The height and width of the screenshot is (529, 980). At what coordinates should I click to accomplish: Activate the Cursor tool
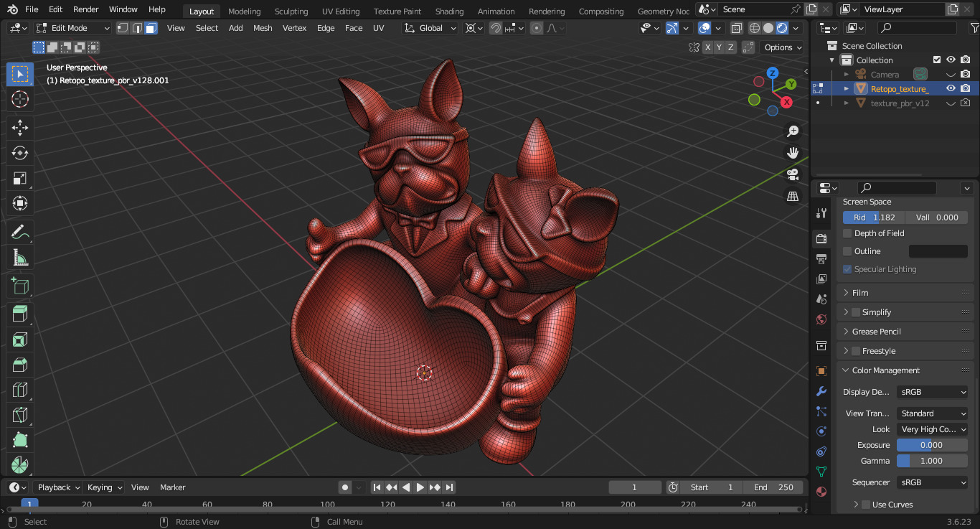pyautogui.click(x=20, y=99)
